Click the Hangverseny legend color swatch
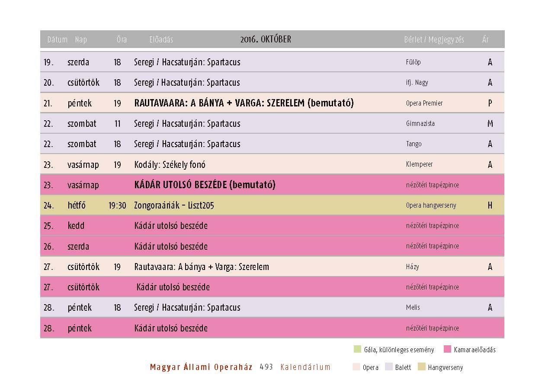545x392 pixels. [421, 367]
